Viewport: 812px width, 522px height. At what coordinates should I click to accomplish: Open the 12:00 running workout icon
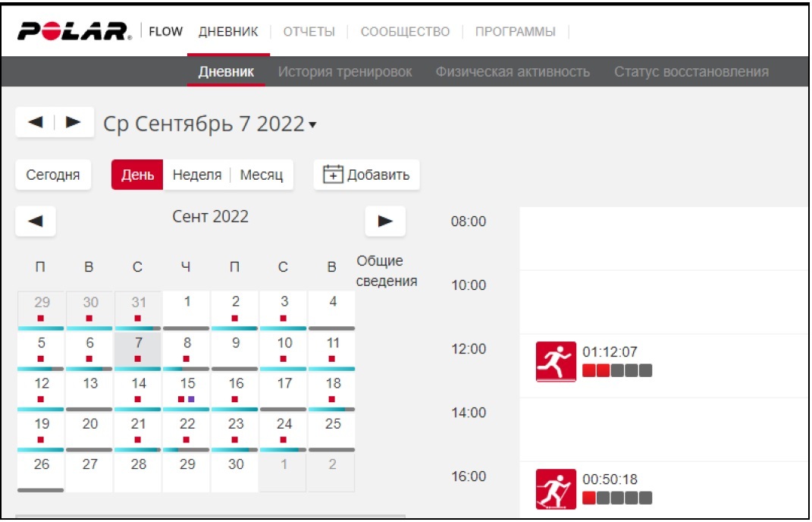(x=554, y=361)
